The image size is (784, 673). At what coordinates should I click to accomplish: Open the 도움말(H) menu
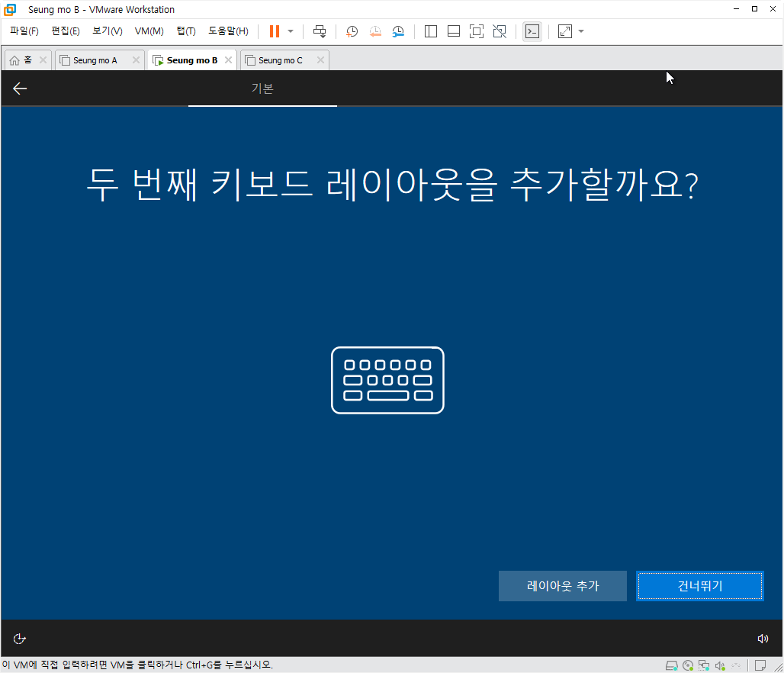(228, 31)
